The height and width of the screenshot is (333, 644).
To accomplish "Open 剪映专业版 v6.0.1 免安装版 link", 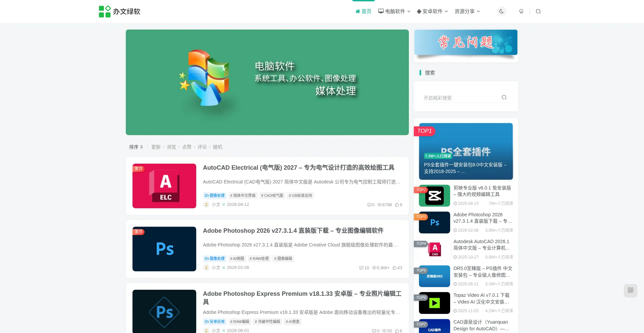I will coord(482,191).
